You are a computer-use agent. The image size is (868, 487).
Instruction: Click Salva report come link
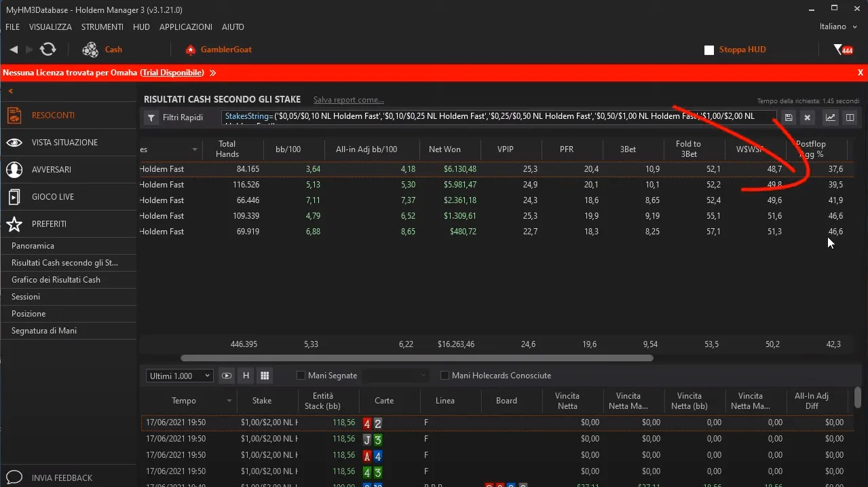(348, 100)
